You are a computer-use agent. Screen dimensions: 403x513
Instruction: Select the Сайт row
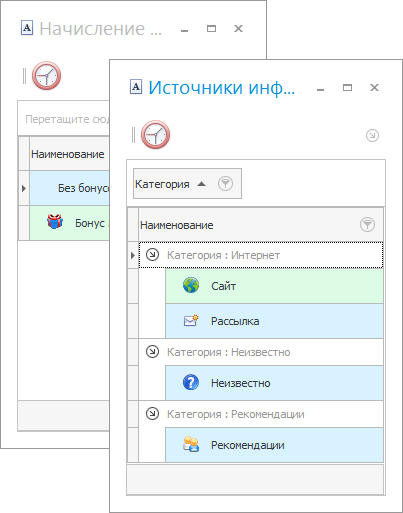click(274, 286)
